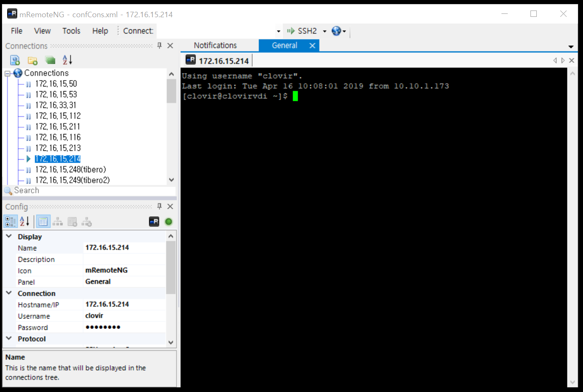Image resolution: width=583 pixels, height=392 pixels.
Task: Click the Default Inheritance icon in Config toolbar
Action: pyautogui.click(x=87, y=221)
